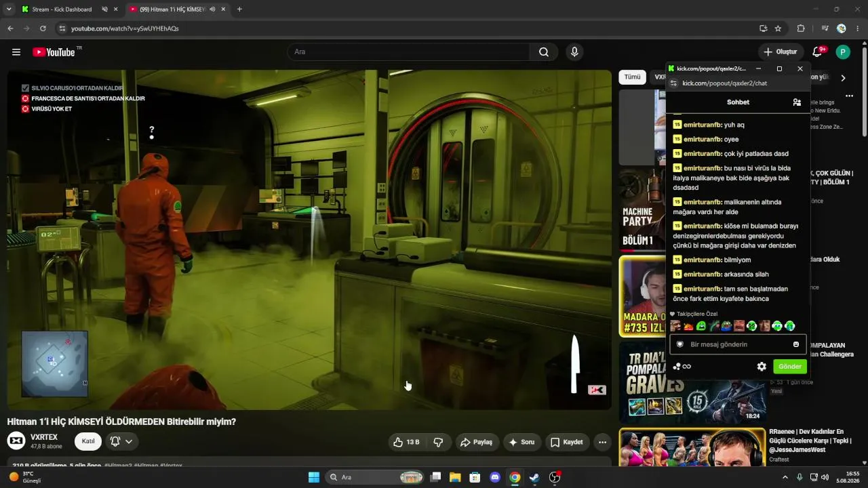Open volume control in system tray

coord(825,477)
